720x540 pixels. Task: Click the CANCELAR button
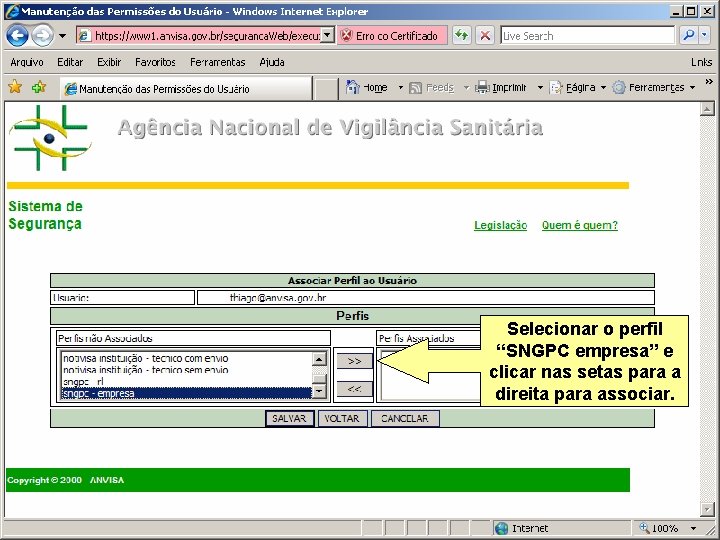tap(405, 418)
